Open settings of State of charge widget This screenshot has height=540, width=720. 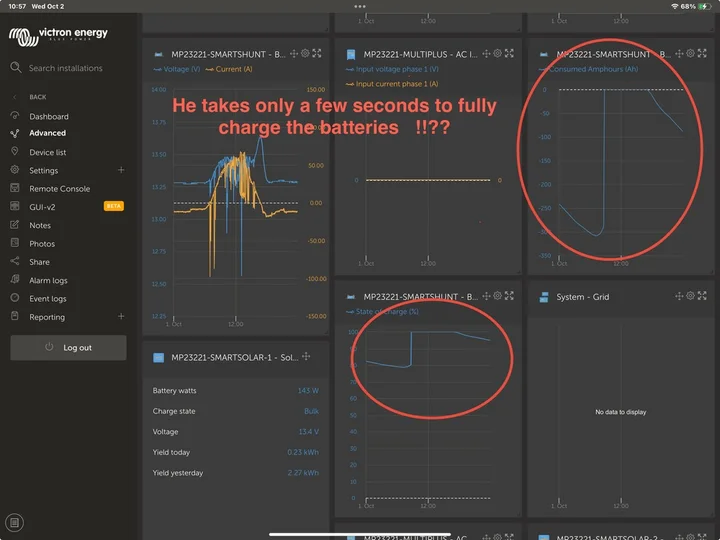tap(497, 296)
